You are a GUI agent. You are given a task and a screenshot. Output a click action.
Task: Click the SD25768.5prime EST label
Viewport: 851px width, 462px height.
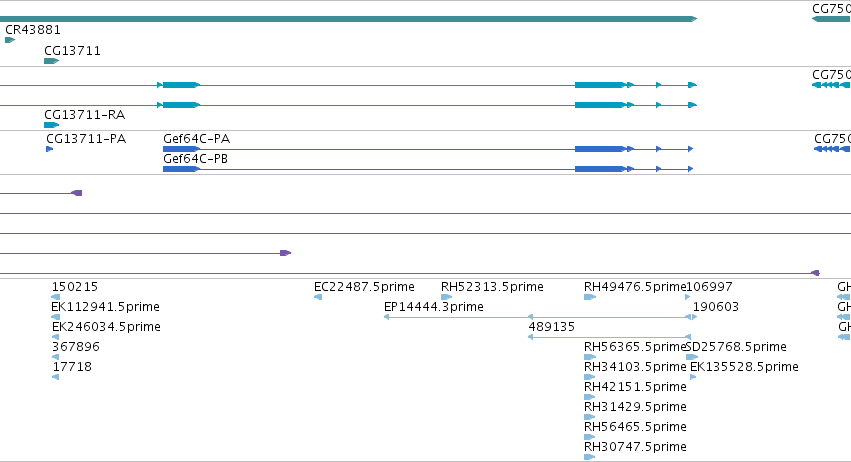coord(736,347)
